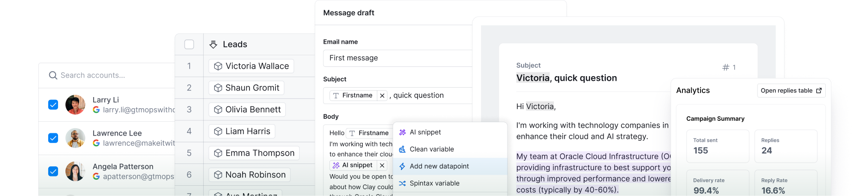Remove the Firstname variable from Subject
Viewport: 868px width, 196px height.
(x=382, y=96)
